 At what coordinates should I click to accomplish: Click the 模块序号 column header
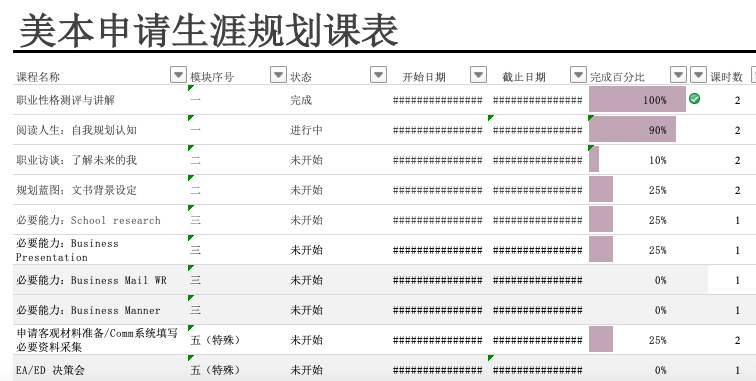click(x=212, y=77)
